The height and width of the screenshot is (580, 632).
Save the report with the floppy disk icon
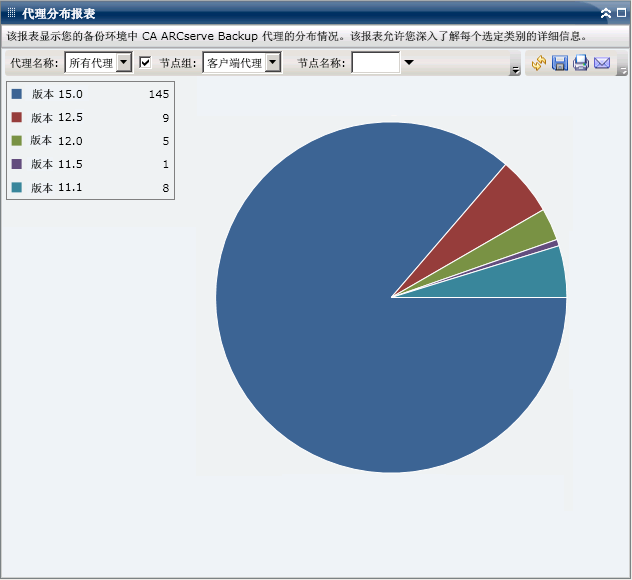coord(560,63)
